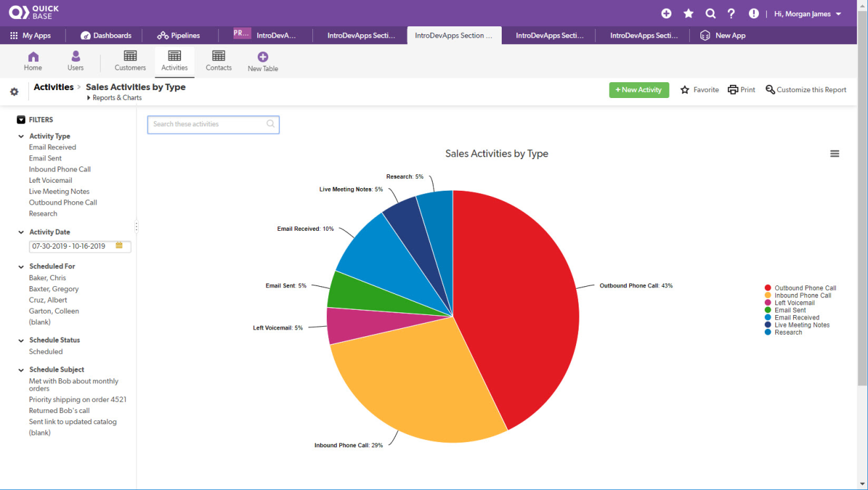Open the Pipelines tab
The height and width of the screenshot is (490, 868).
179,36
